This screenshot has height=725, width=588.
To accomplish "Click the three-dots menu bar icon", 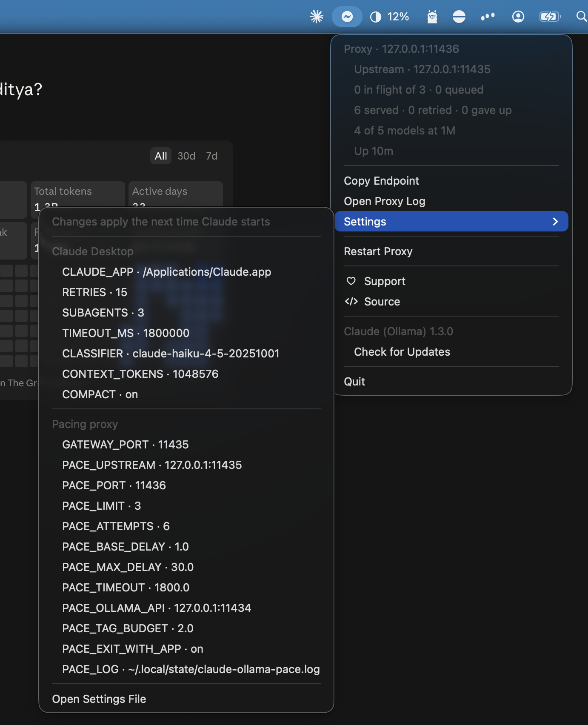I will coord(488,17).
